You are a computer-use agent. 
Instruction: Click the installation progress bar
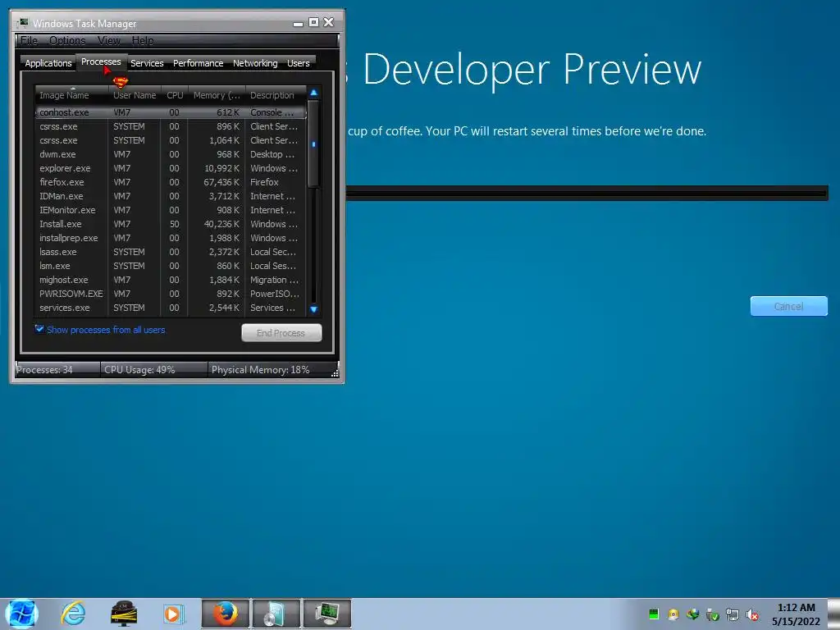point(587,193)
